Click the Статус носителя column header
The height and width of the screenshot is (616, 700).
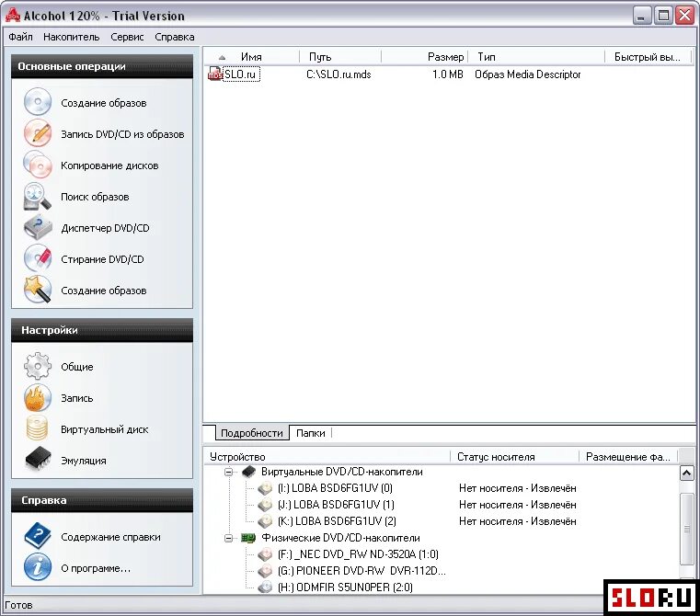pyautogui.click(x=515, y=457)
